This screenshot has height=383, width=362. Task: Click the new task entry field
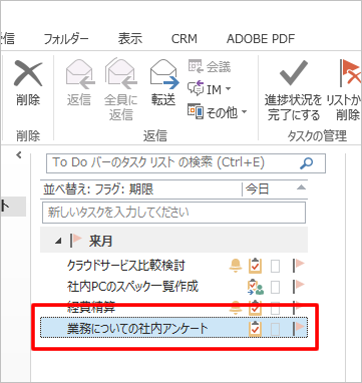(174, 212)
